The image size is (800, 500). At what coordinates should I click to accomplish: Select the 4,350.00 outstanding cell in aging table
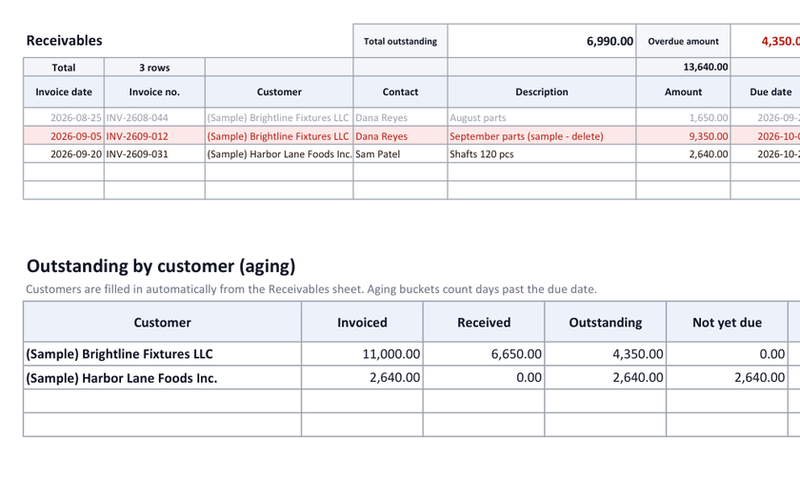pos(606,354)
